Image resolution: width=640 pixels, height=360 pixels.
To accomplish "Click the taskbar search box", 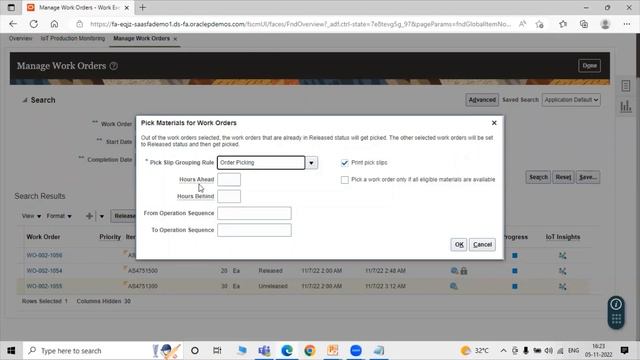I will pyautogui.click(x=104, y=351).
